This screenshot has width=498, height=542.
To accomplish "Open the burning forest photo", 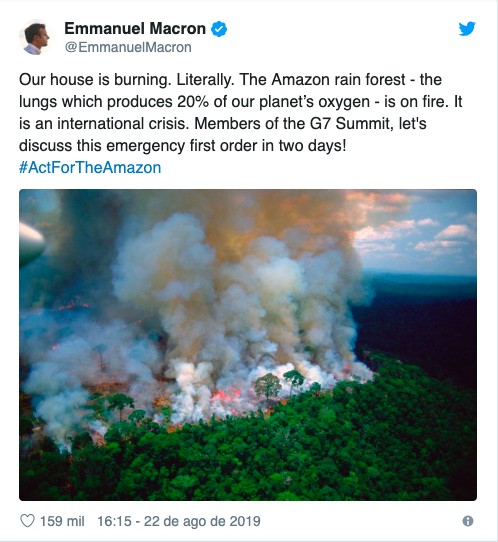I will tap(248, 345).
